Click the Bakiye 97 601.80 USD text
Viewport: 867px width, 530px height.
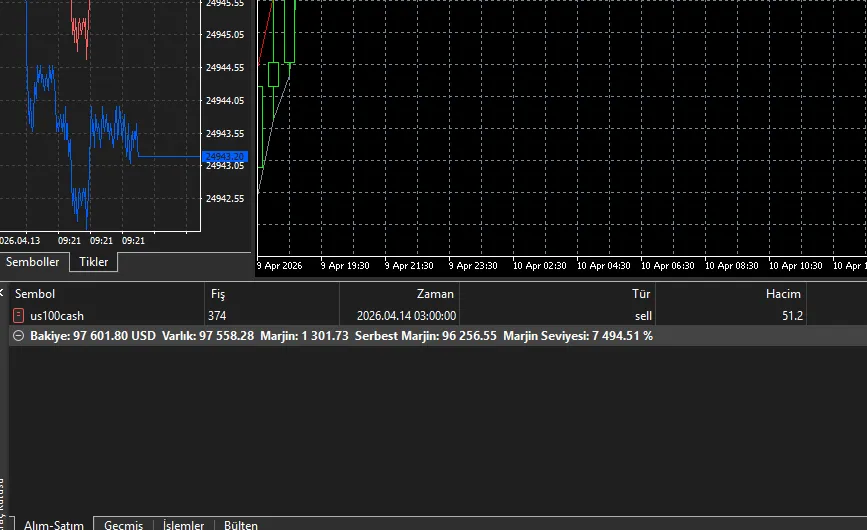(x=93, y=335)
